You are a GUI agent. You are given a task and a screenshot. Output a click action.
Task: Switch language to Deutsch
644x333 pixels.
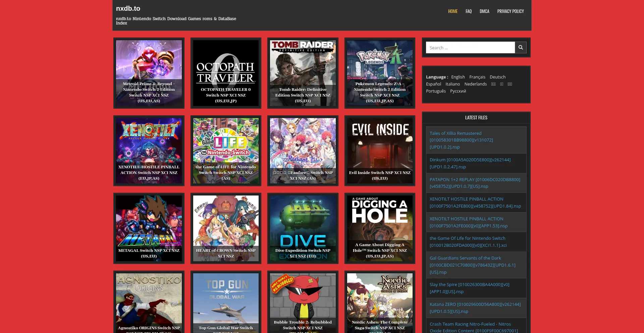(497, 77)
